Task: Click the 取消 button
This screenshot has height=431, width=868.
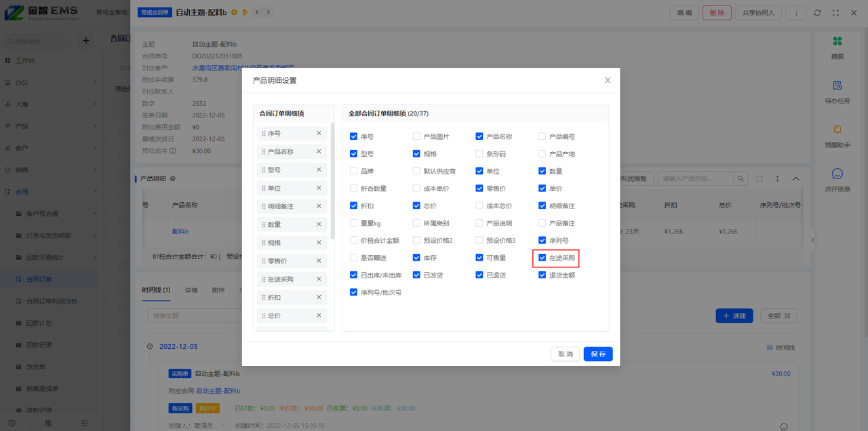Action: (x=566, y=354)
